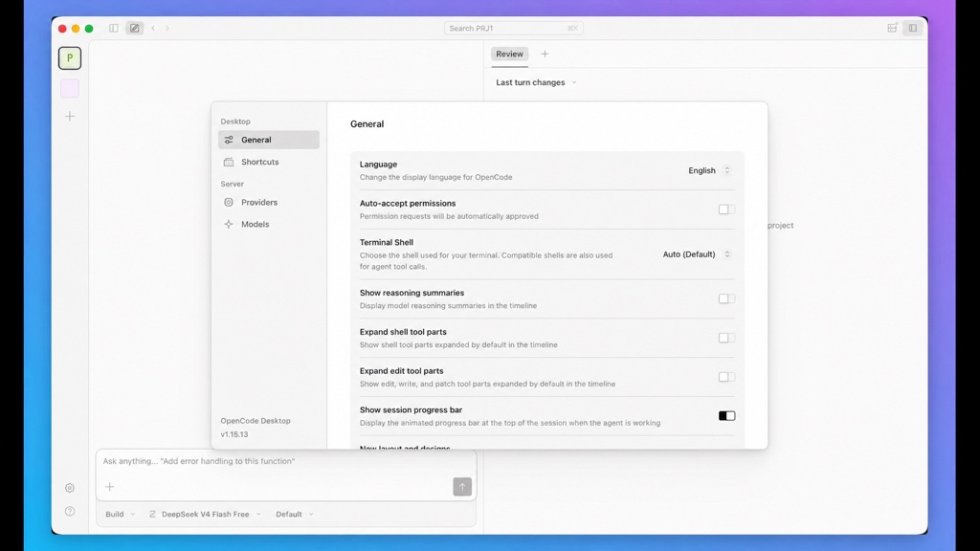Focus the Ask anything prompt box
Image resolution: width=980 pixels, height=551 pixels.
click(286, 462)
